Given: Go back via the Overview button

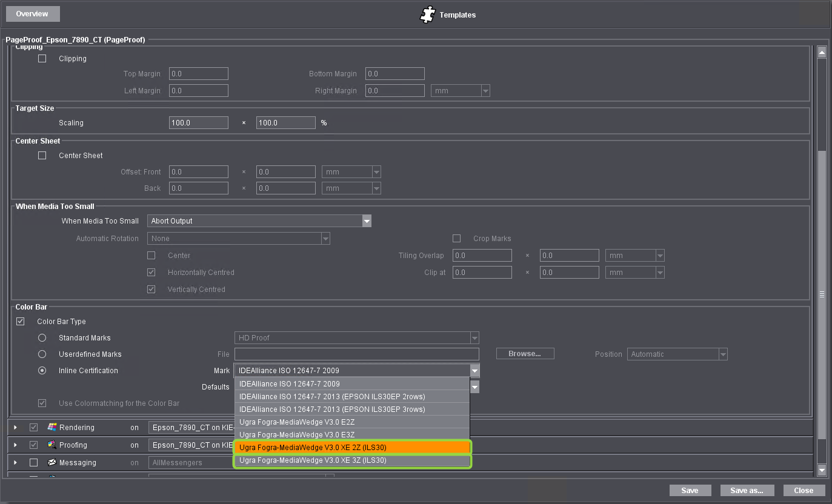Looking at the screenshot, I should coord(33,14).
